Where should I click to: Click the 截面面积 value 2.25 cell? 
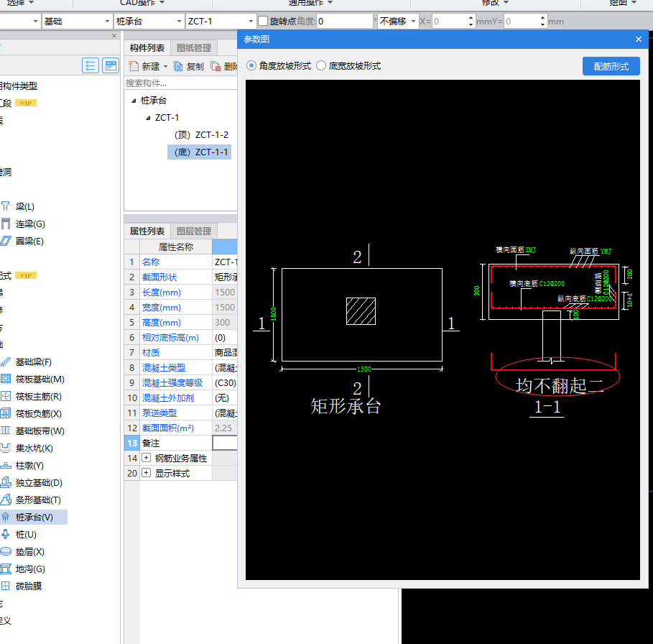(x=225, y=428)
